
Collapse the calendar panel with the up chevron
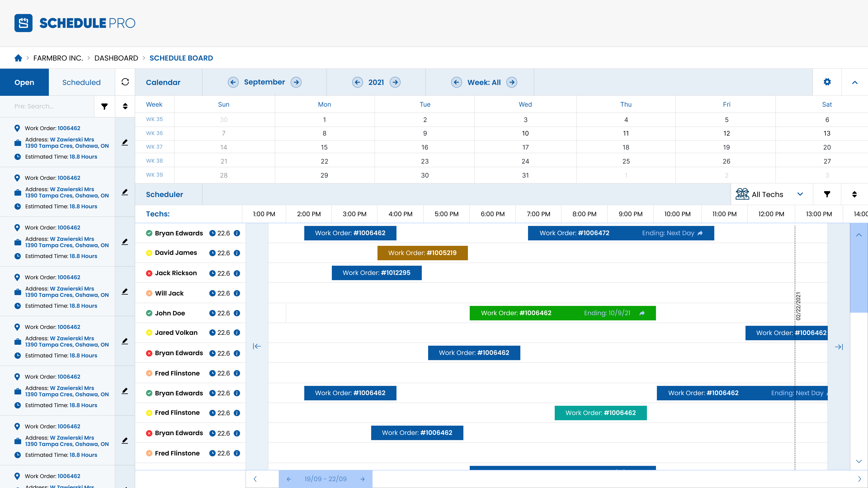tap(854, 82)
